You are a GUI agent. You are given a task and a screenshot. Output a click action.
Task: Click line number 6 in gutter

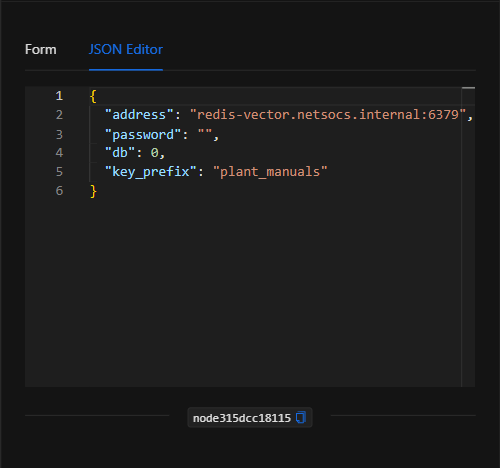point(59,191)
